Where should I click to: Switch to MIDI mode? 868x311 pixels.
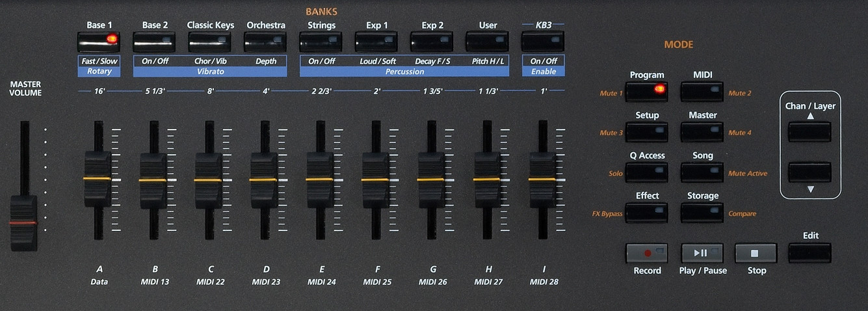point(702,91)
